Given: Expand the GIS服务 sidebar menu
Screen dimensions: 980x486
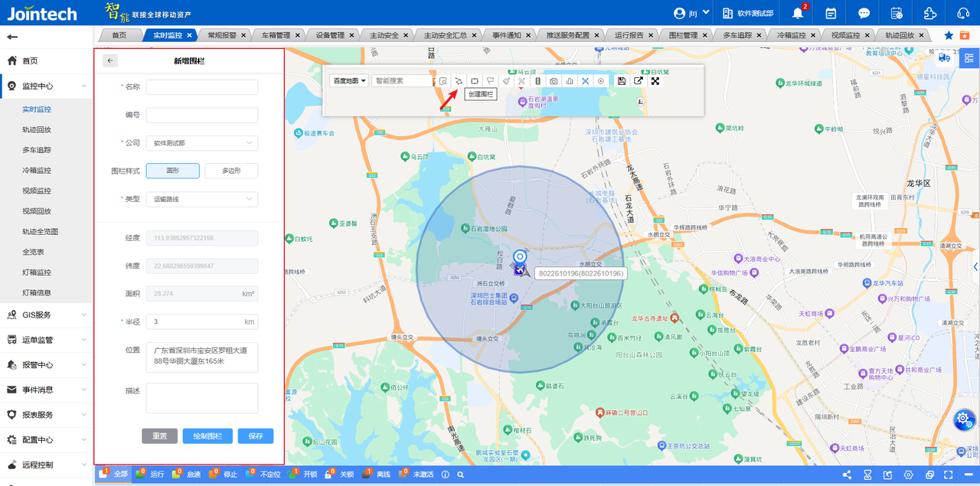Looking at the screenshot, I should coord(46,315).
